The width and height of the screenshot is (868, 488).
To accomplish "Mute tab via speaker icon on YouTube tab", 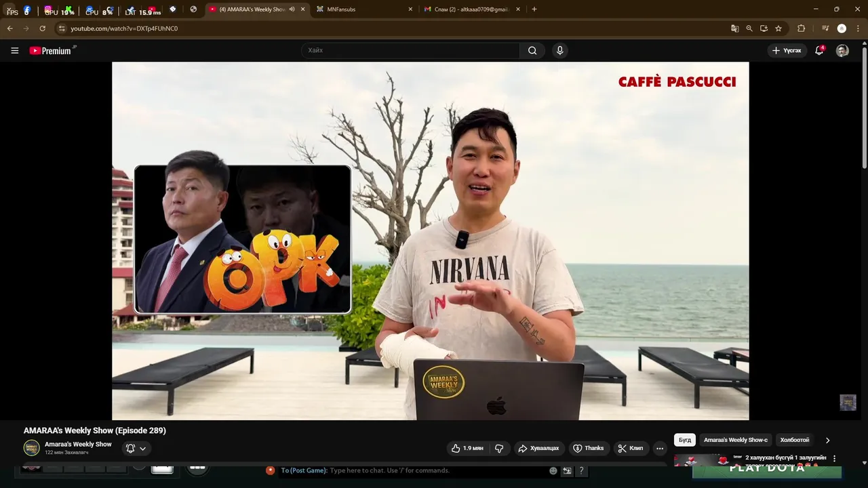I will click(x=292, y=9).
